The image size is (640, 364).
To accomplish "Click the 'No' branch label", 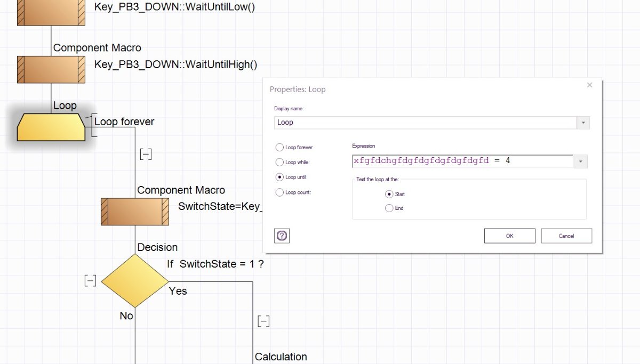I will pos(126,316).
